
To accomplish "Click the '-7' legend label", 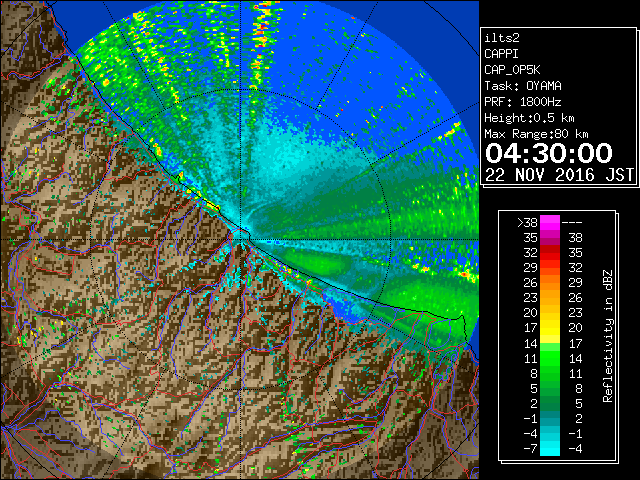I will pos(530,448).
